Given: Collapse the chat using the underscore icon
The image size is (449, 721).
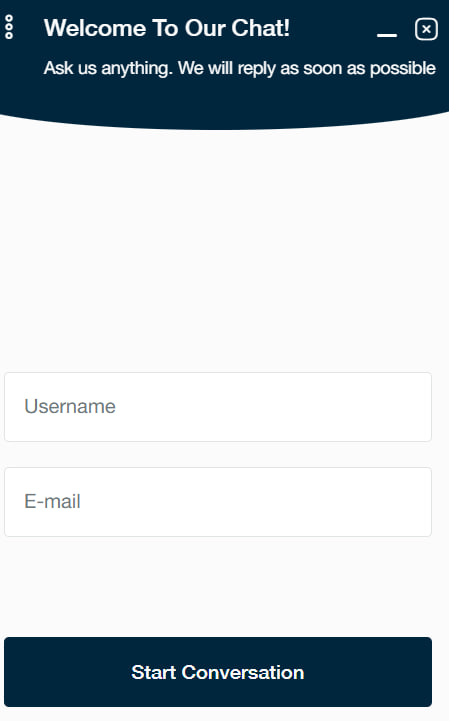Looking at the screenshot, I should point(387,35).
